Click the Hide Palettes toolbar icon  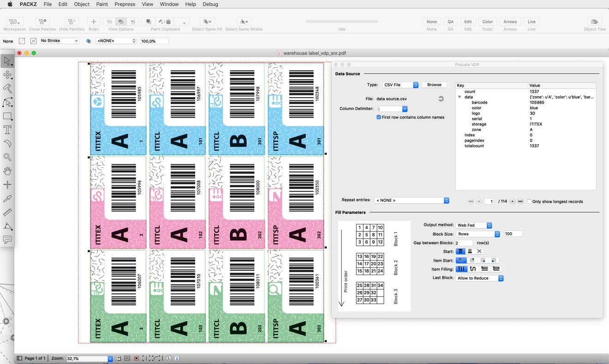pos(72,22)
